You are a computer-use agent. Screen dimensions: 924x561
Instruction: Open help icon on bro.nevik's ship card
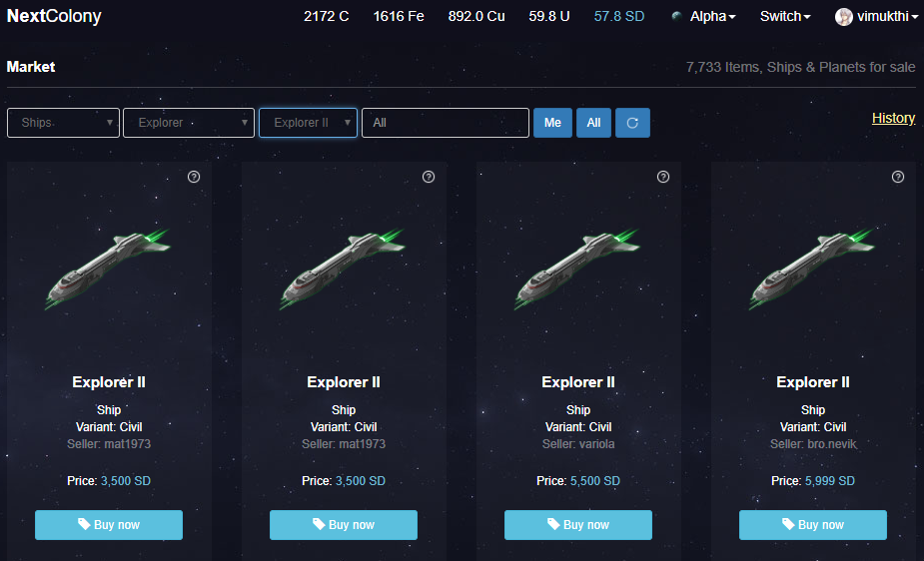(897, 177)
